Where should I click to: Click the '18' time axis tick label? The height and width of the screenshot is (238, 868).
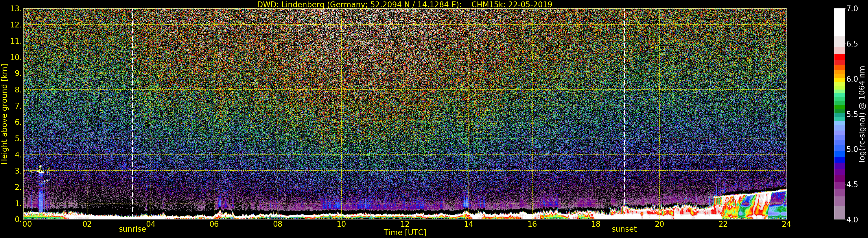(x=596, y=224)
